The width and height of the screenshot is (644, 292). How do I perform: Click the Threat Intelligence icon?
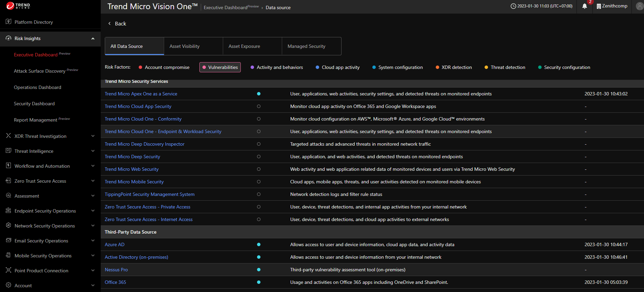click(x=8, y=151)
